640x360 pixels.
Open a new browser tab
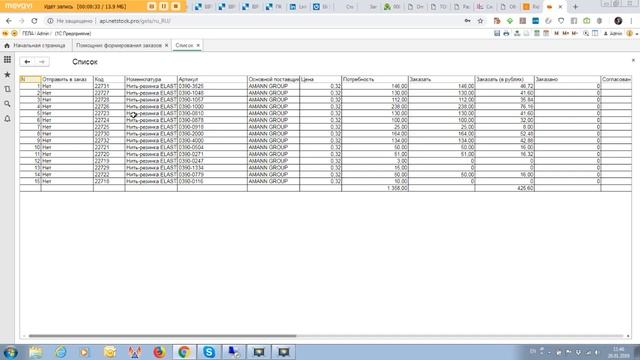click(x=575, y=7)
